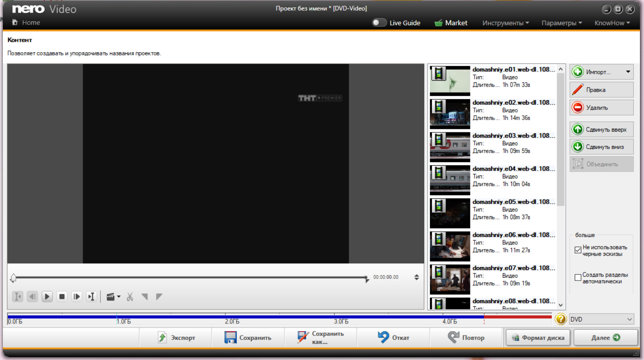Click the Home icon in header
This screenshot has width=644, height=360.
tap(15, 22)
